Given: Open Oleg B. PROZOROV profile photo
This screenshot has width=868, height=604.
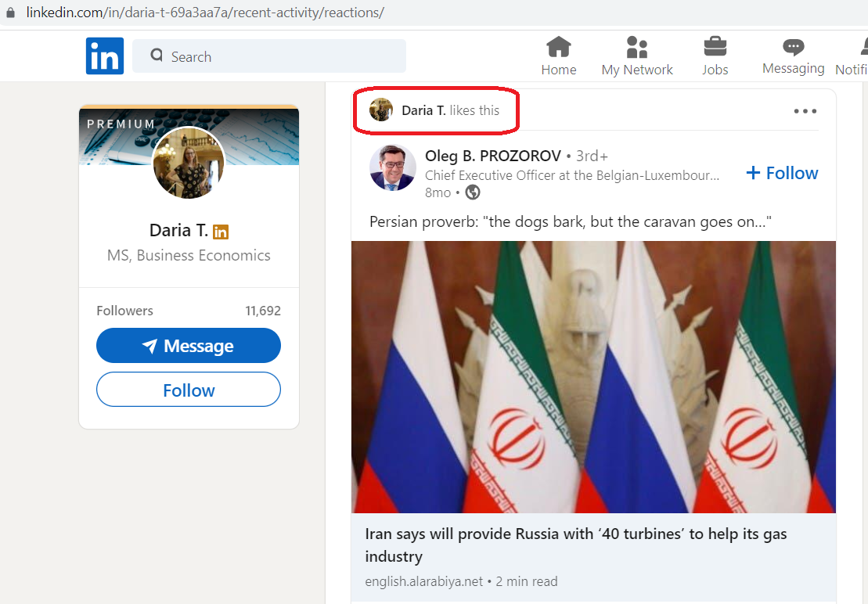Looking at the screenshot, I should coord(392,167).
